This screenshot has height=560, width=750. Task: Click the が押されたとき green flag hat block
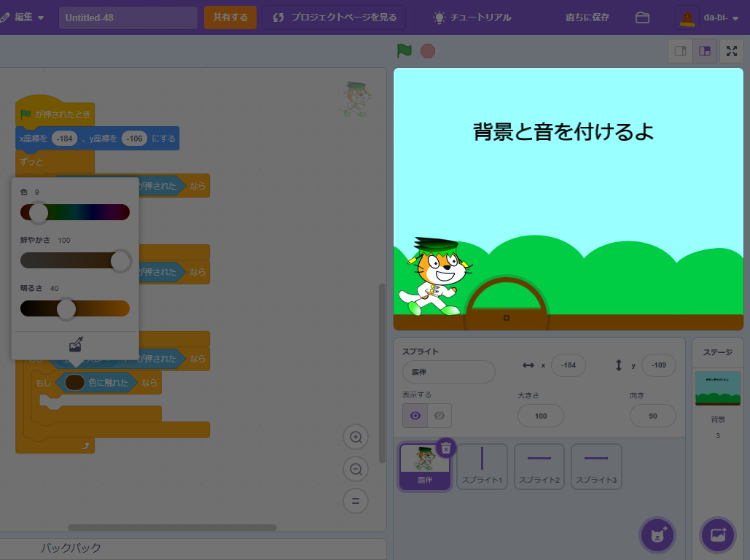[55, 114]
